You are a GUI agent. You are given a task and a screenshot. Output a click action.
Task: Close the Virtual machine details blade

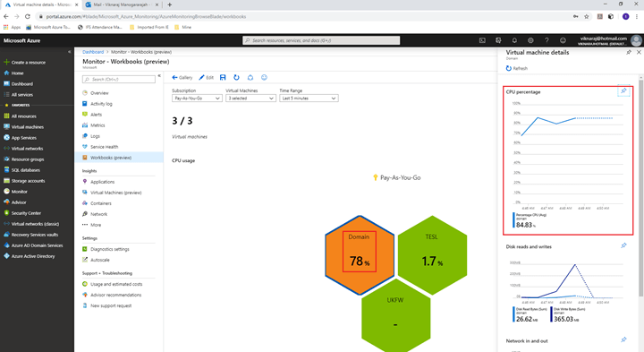(x=639, y=52)
